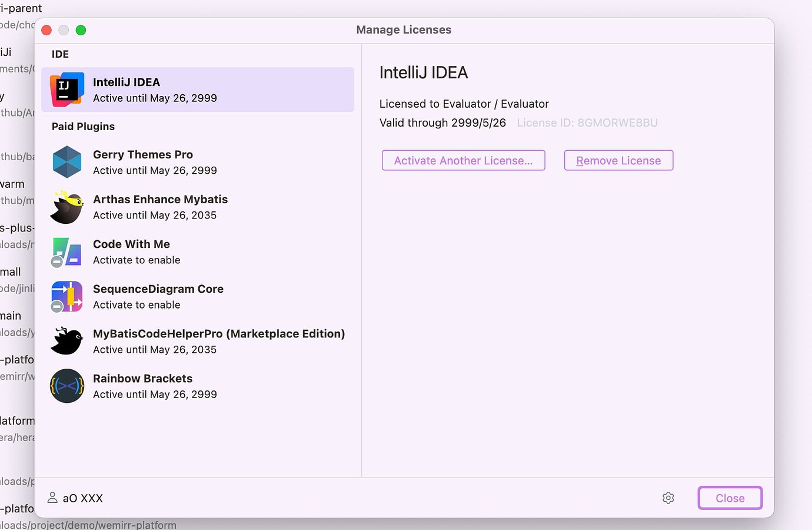Image resolution: width=812 pixels, height=530 pixels.
Task: Click the Paid Plugins section header
Action: (x=83, y=126)
